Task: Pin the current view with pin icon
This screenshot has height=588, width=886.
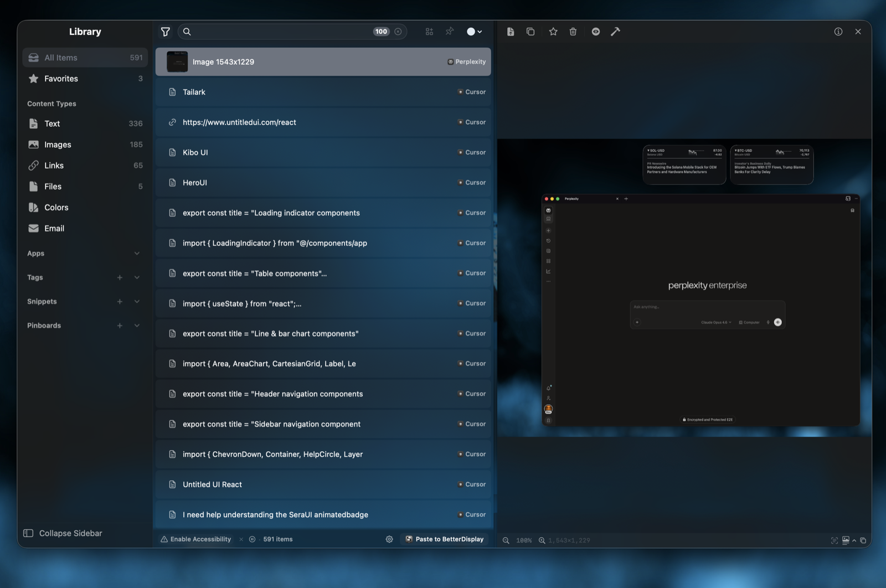Action: click(449, 32)
